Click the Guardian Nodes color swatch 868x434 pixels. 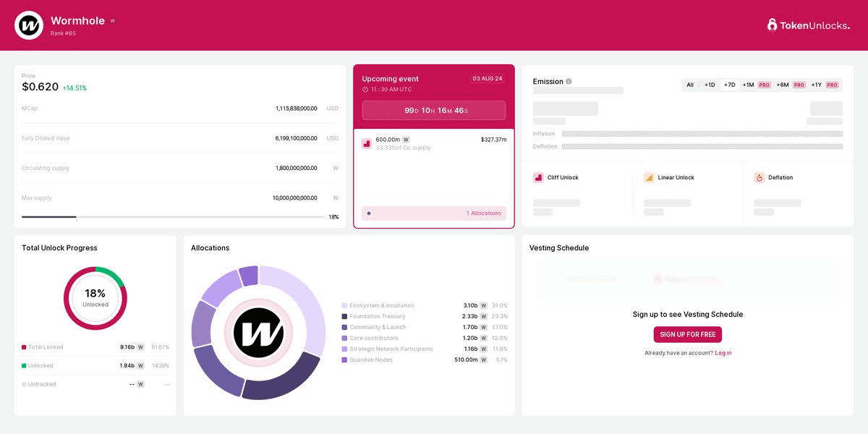(344, 360)
